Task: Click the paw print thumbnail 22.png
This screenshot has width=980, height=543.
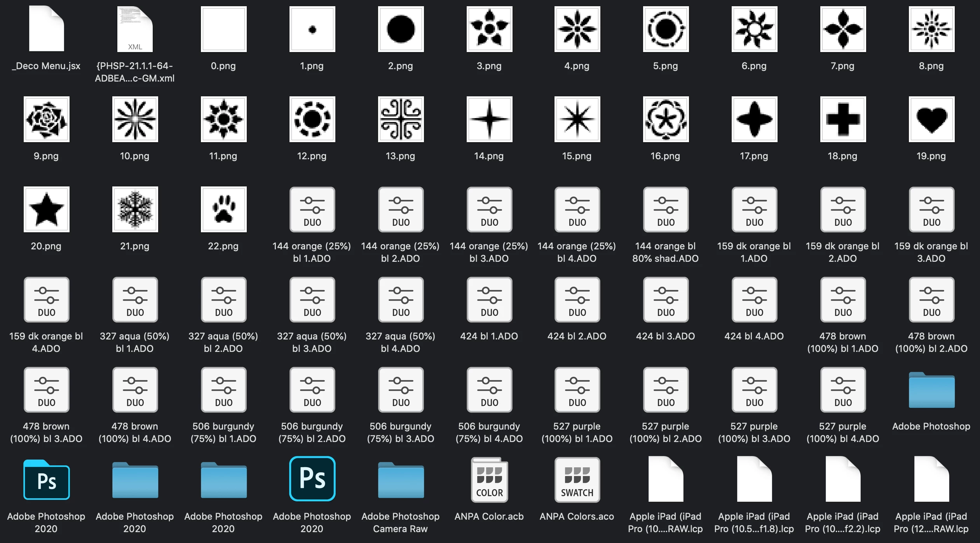Action: [x=223, y=209]
